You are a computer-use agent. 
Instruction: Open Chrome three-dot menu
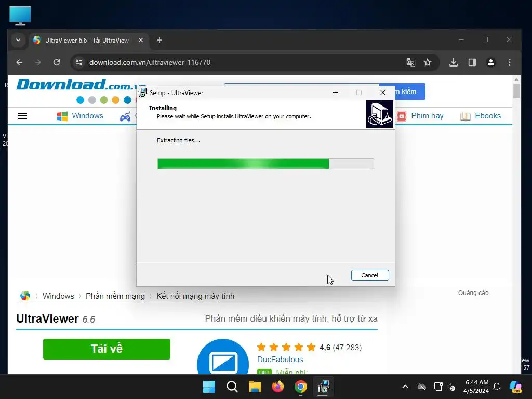coord(509,62)
